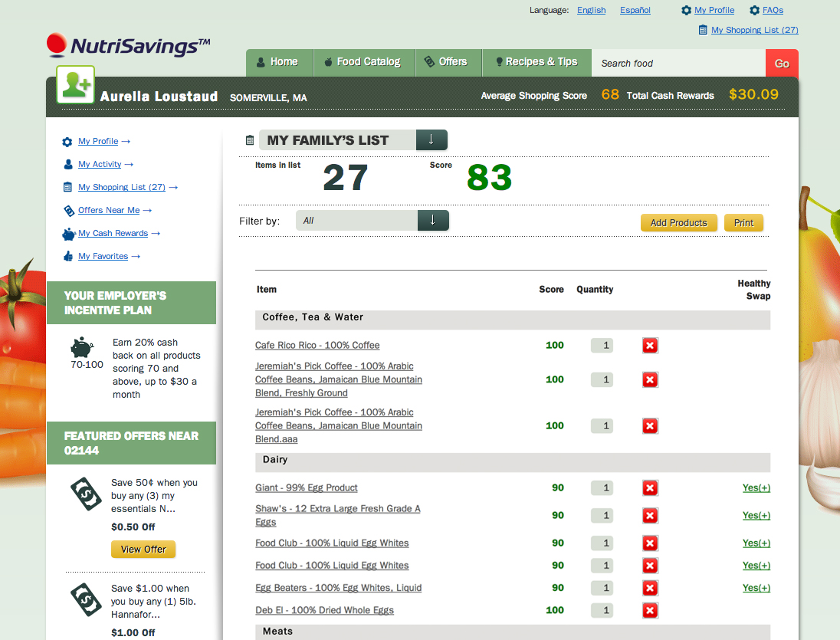
Task: Click the My Cash Rewards piggy bank icon
Action: [x=68, y=234]
